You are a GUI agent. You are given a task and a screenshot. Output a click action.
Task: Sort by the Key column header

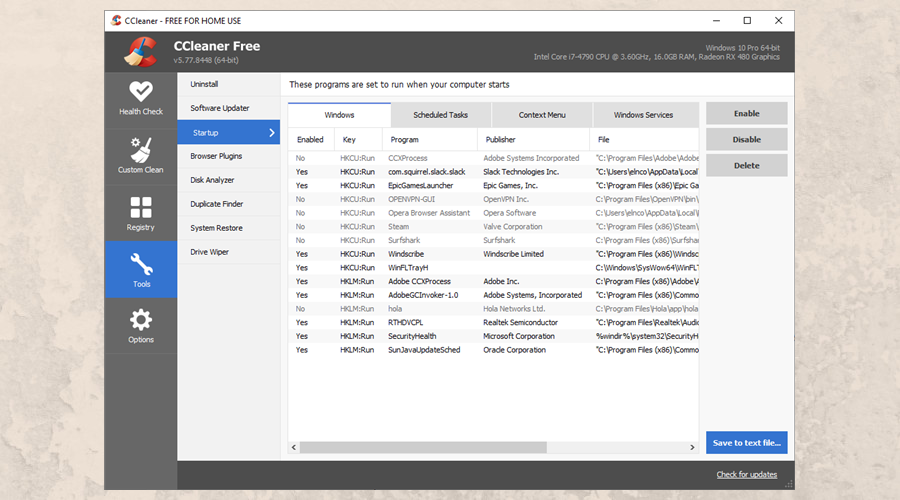[358, 139]
